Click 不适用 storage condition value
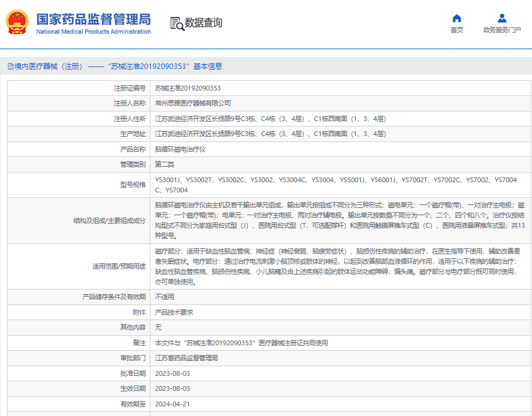Viewport: 532px width, 416px height. point(165,297)
